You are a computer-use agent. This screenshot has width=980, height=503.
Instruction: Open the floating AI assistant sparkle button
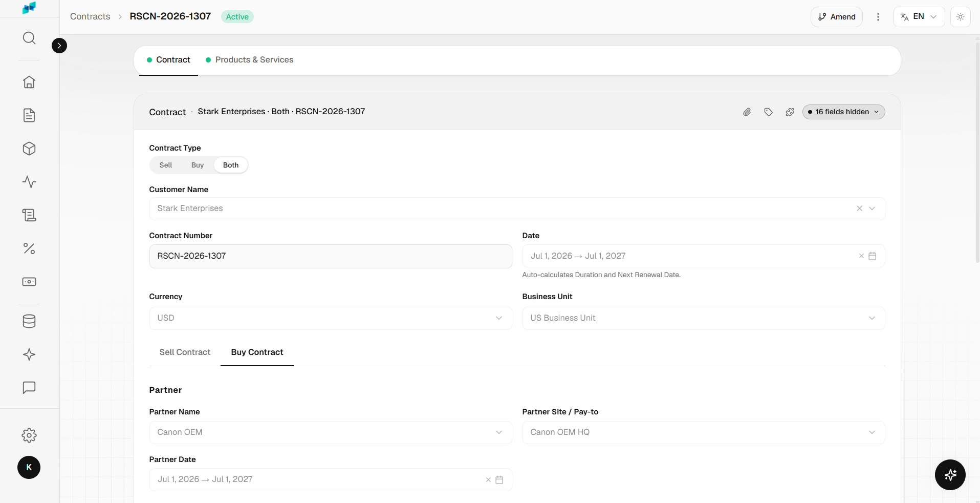tap(950, 475)
